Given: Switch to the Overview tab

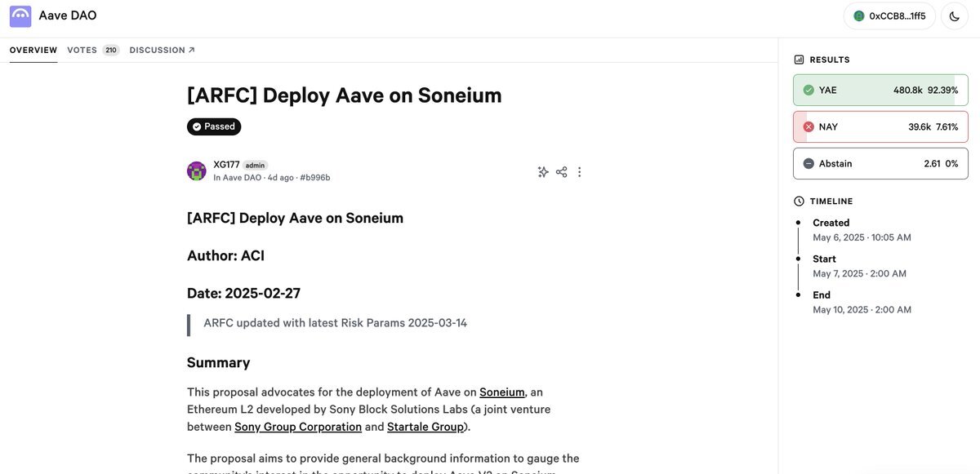Looking at the screenshot, I should tap(33, 50).
